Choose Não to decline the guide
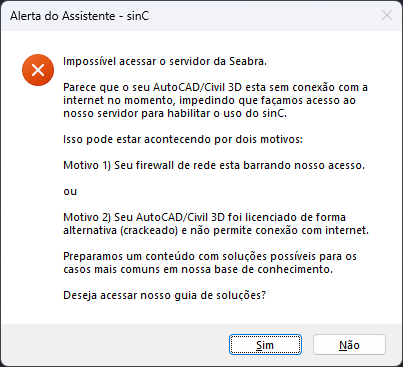Image resolution: width=403 pixels, height=367 pixels. click(349, 345)
